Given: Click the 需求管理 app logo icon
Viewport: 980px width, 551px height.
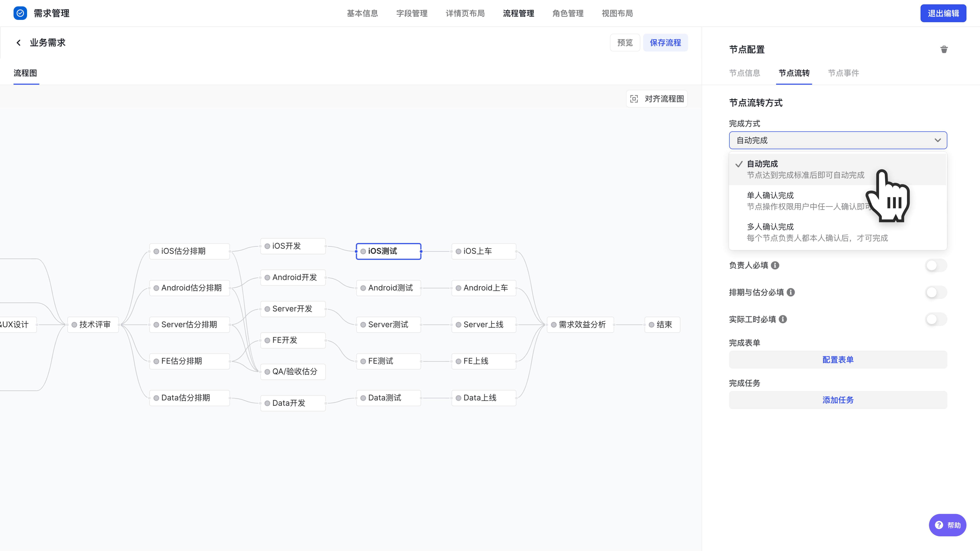Looking at the screenshot, I should [20, 13].
